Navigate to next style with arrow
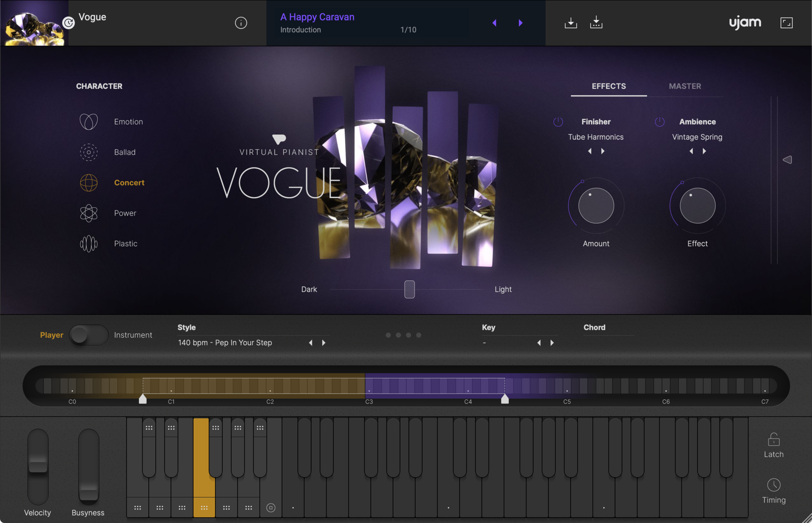Viewport: 812px width, 523px height. click(324, 342)
